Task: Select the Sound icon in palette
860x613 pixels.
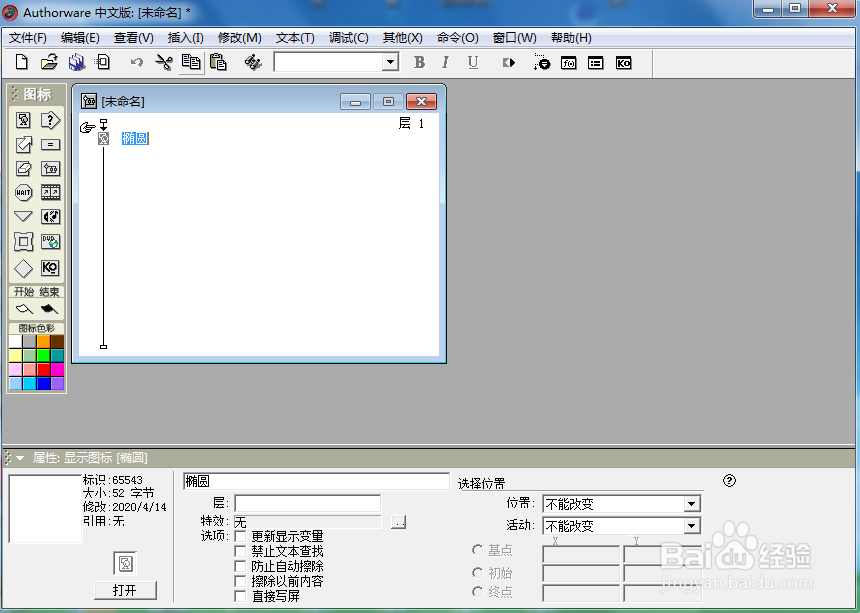Action: (50, 217)
